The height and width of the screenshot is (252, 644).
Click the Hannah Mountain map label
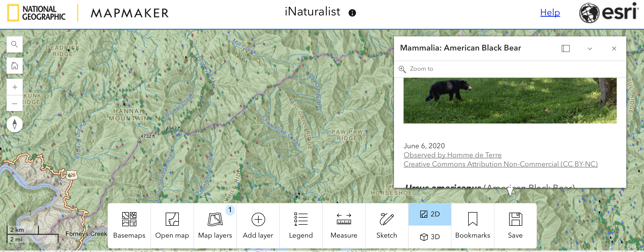(129, 115)
